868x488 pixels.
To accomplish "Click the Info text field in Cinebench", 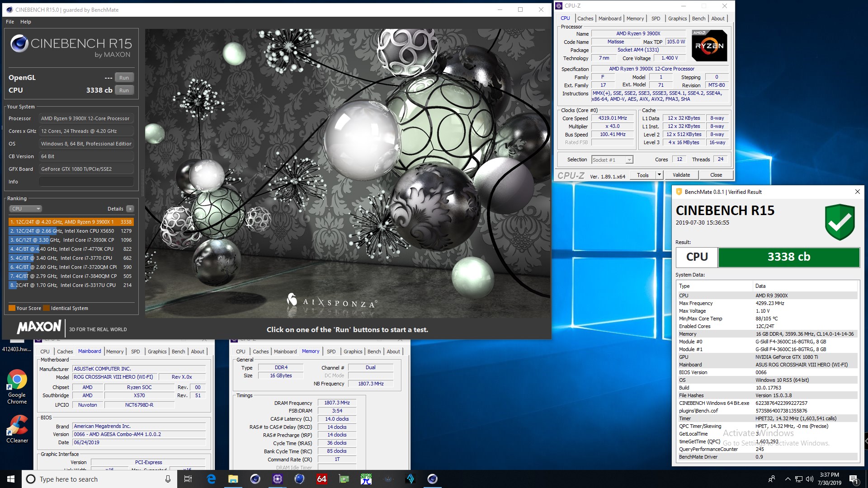I will point(86,182).
